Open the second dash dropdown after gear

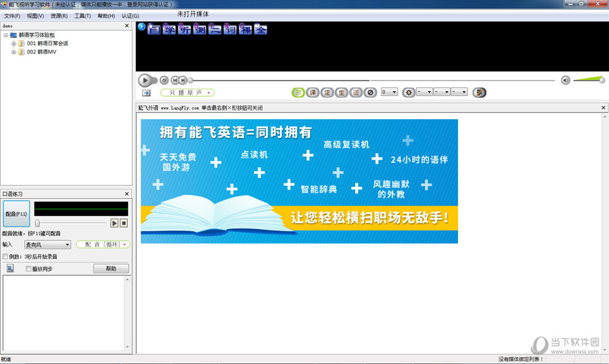pyautogui.click(x=442, y=92)
